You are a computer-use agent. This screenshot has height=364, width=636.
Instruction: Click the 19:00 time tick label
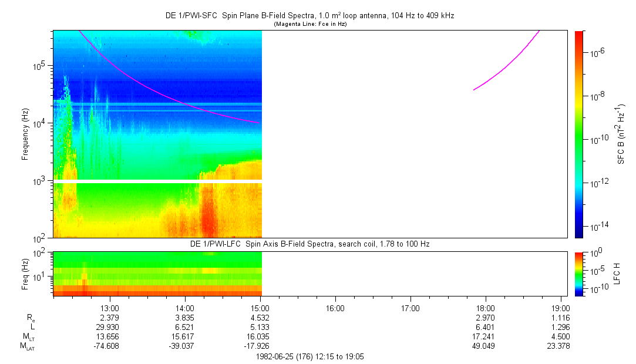click(561, 308)
